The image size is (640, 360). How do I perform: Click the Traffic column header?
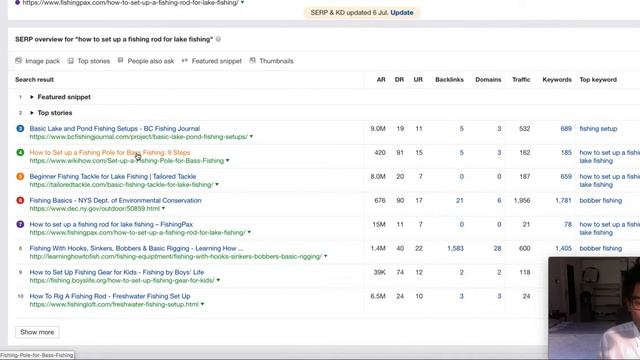pyautogui.click(x=521, y=80)
